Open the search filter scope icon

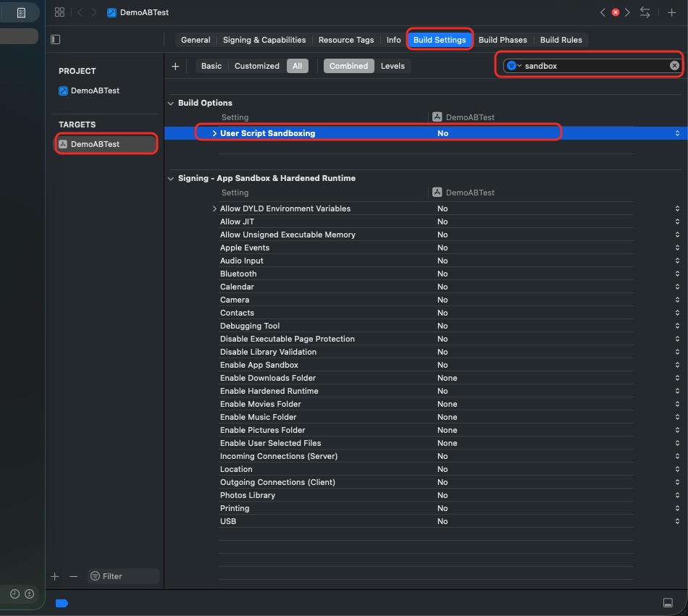pos(513,66)
